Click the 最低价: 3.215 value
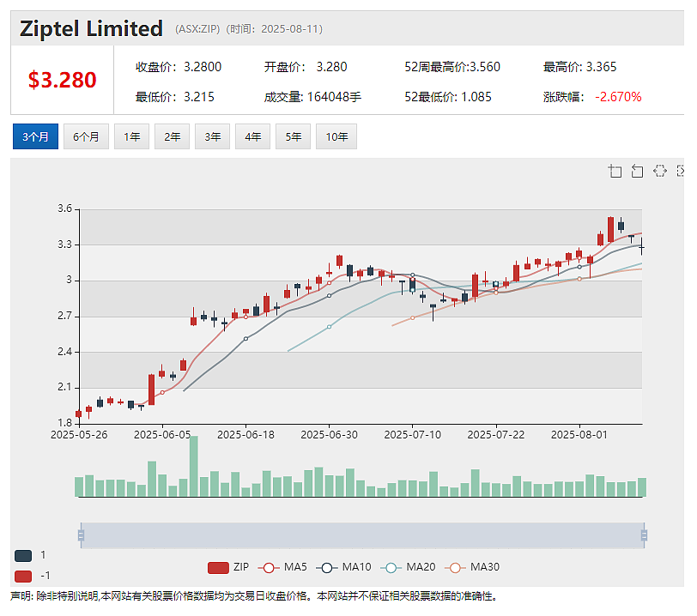This screenshot has width=697, height=616. click(x=175, y=97)
